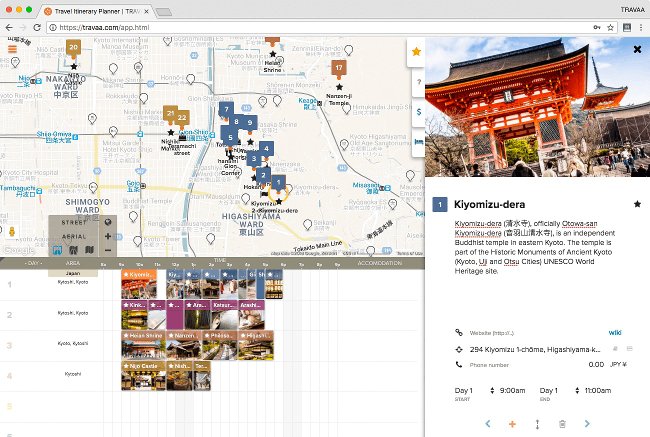Open the Nanzen... event on day 3
This screenshot has height=437, width=650.
tap(184, 345)
